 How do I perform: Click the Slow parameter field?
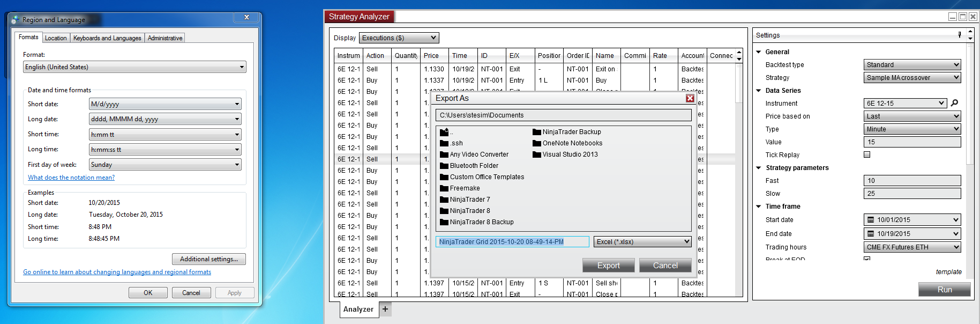[912, 194]
